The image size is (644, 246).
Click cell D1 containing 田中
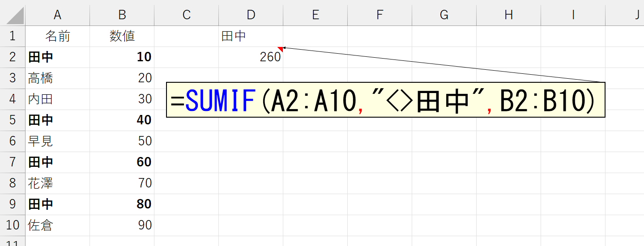tap(251, 36)
